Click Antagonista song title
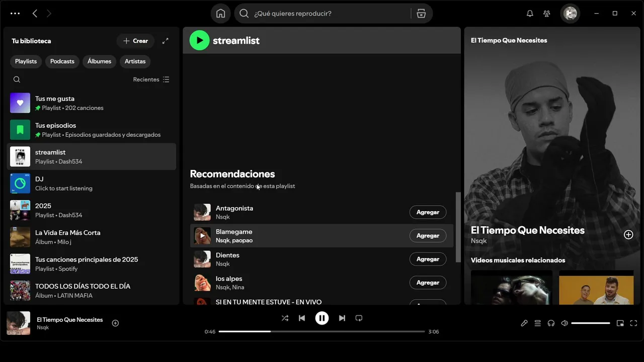Screen dimensions: 644x362 pos(234,208)
